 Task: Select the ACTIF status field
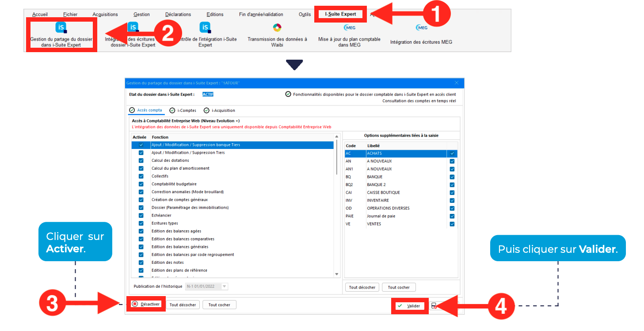208,94
